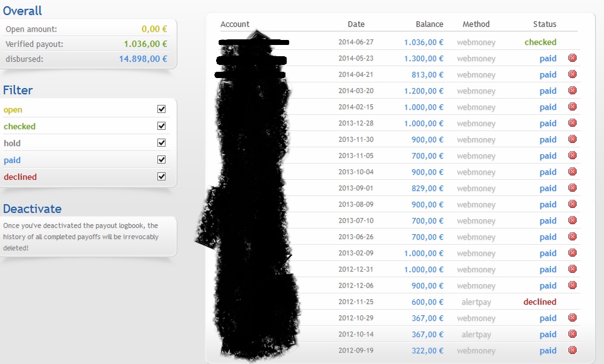
Task: Click the alertpay method on 2012-10-14
Action: [476, 335]
